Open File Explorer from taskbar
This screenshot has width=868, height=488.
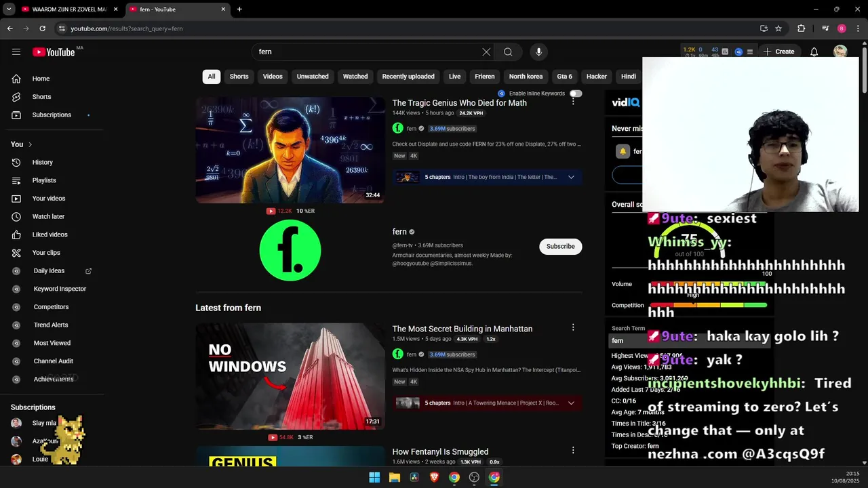pyautogui.click(x=394, y=477)
